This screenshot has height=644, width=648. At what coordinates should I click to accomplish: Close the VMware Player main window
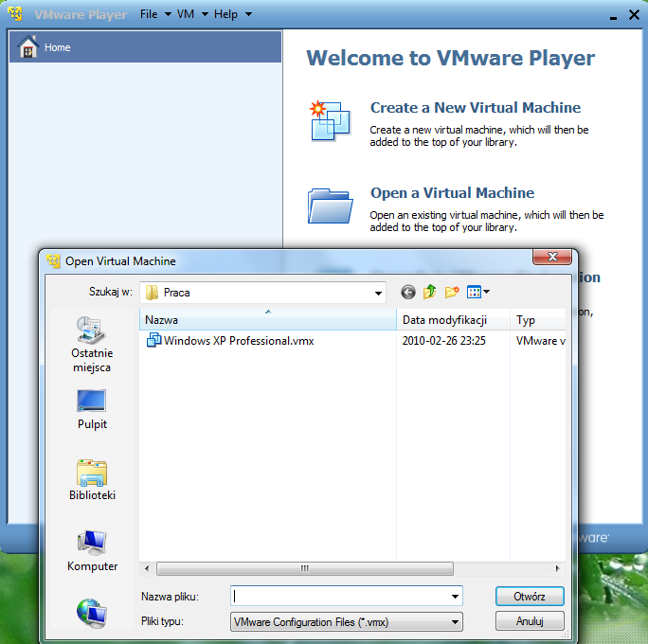(634, 15)
